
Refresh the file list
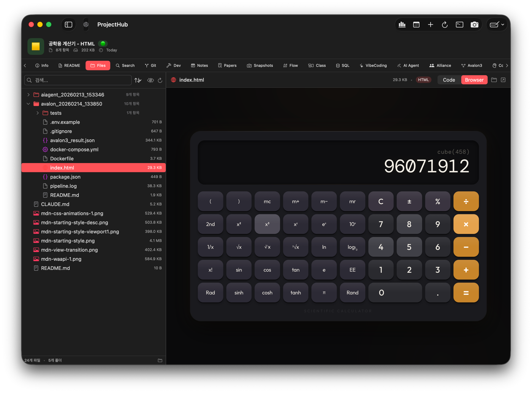point(160,80)
